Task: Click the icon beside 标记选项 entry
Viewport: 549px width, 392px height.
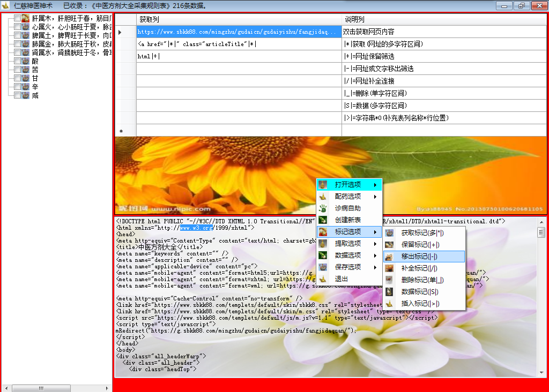Action: click(x=323, y=232)
